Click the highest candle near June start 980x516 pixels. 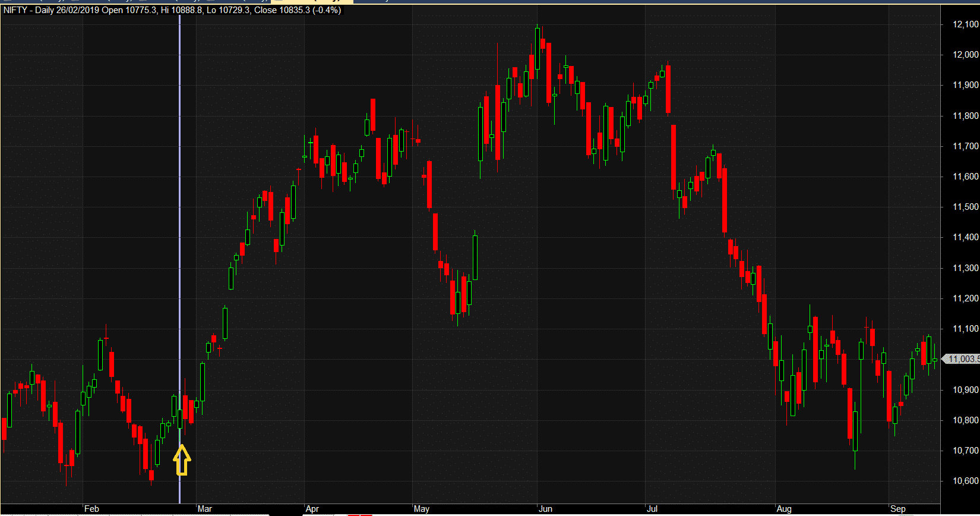point(538,49)
